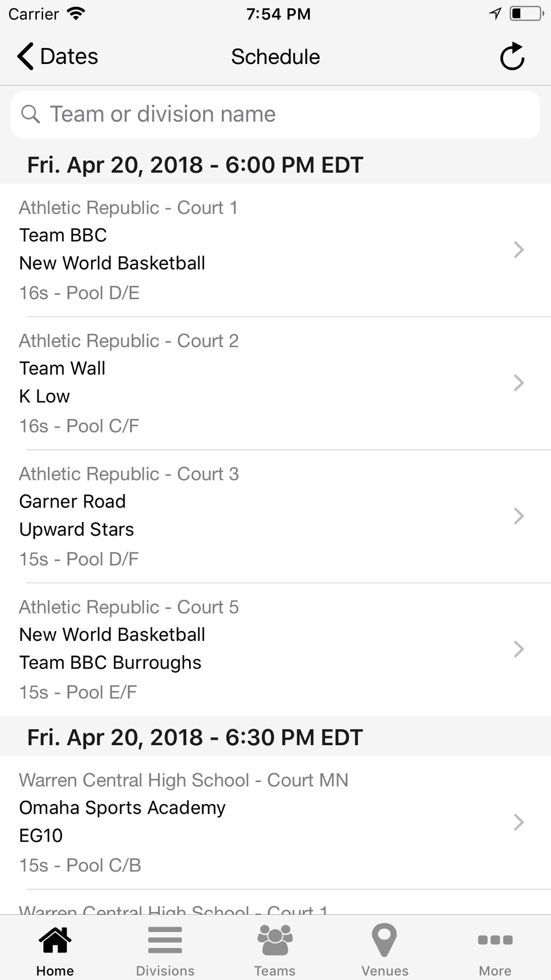Focus the Team or division name search field

pyautogui.click(x=275, y=114)
